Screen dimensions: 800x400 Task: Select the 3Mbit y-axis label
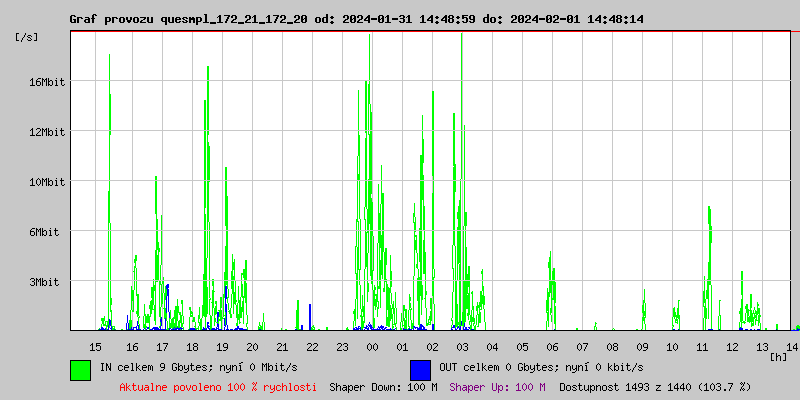[46, 282]
